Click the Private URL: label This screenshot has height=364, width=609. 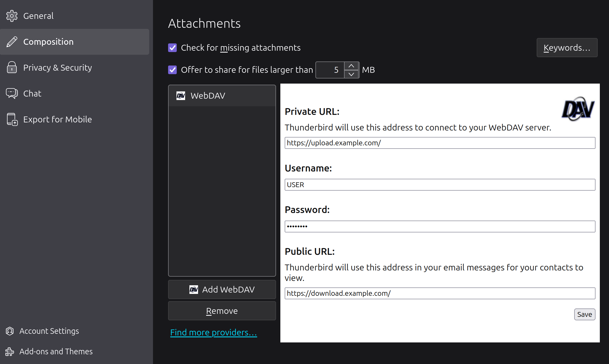tap(312, 112)
